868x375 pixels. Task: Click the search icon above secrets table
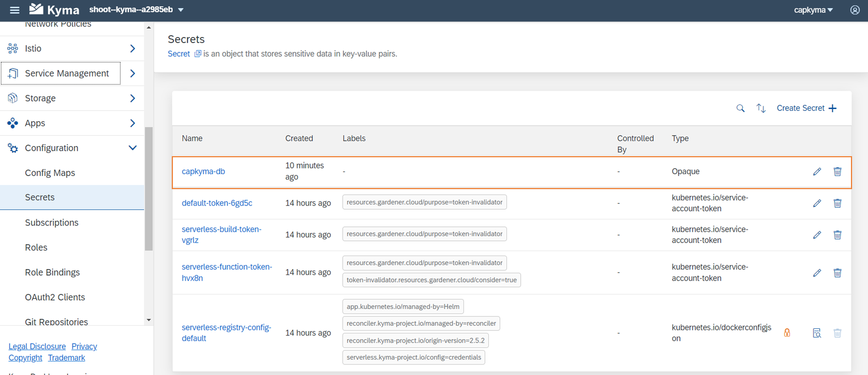(740, 108)
